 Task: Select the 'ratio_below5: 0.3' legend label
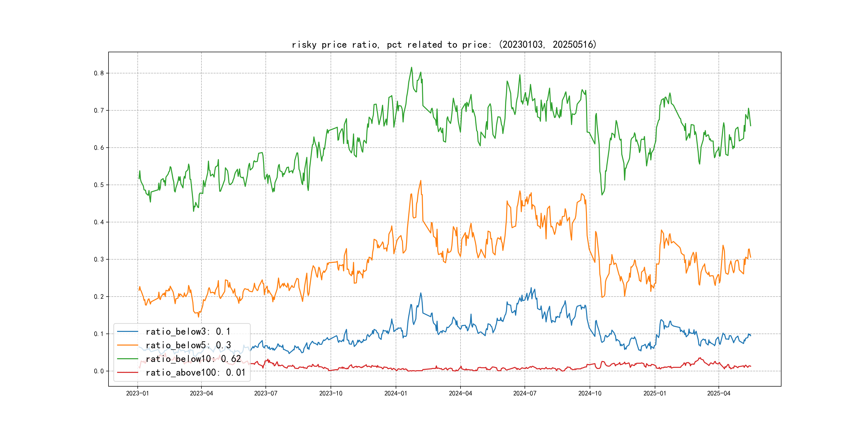(188, 345)
